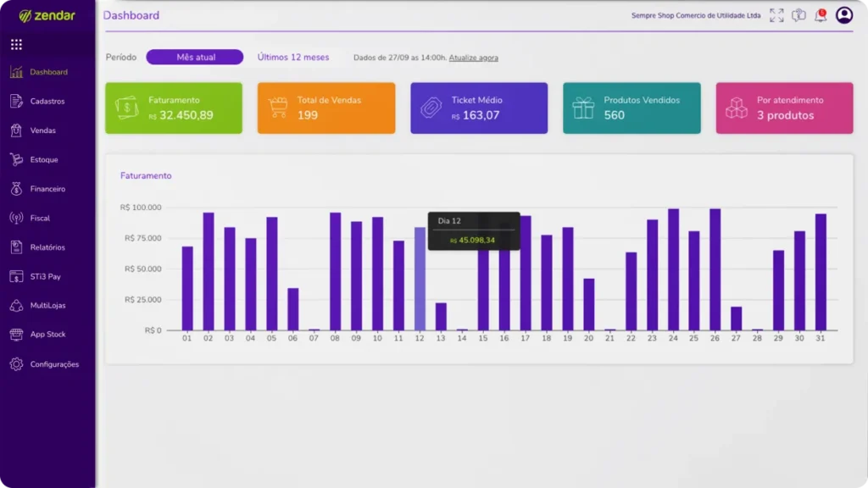Viewport: 868px width, 488px height.
Task: Open the user profile avatar icon
Action: [843, 15]
